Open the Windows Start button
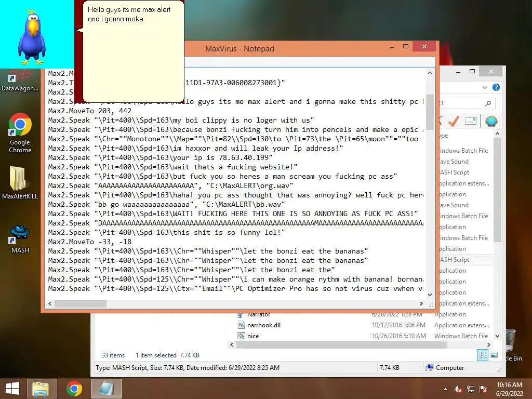Image resolution: width=532 pixels, height=399 pixels. 12,389
